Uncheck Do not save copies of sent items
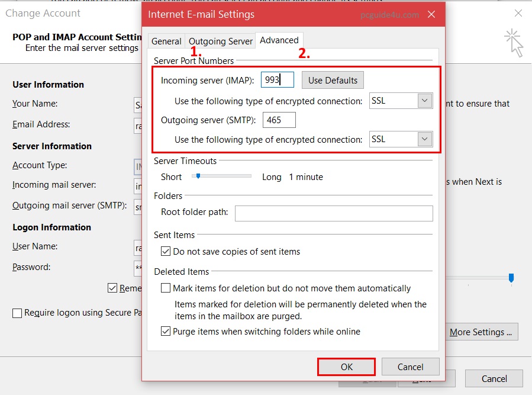This screenshot has height=395, width=532. point(166,252)
